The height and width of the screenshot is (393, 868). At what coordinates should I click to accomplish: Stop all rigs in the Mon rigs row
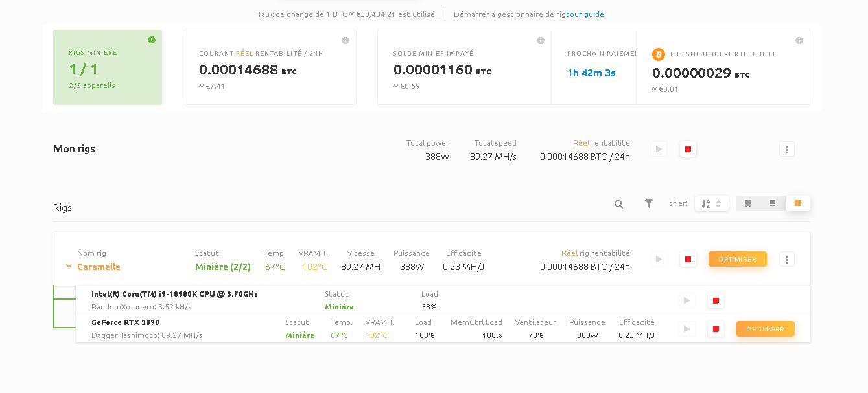[x=688, y=150]
